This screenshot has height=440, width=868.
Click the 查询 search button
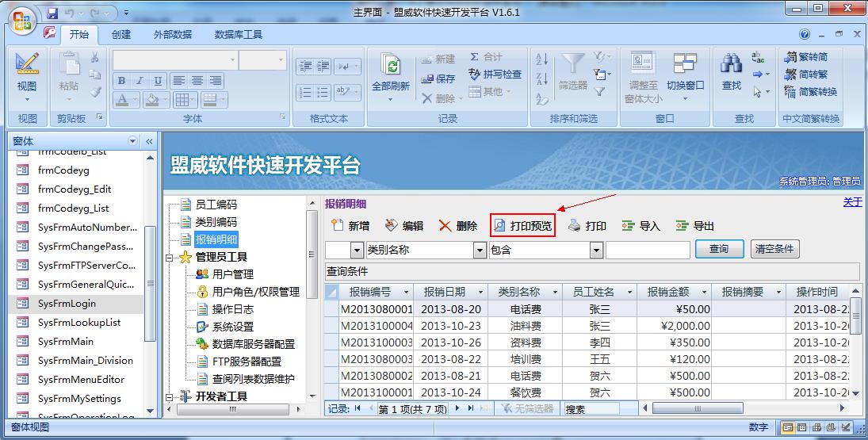coord(719,249)
